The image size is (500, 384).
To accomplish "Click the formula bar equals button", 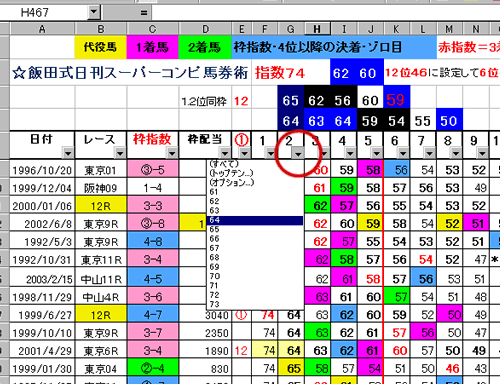I will (x=144, y=13).
